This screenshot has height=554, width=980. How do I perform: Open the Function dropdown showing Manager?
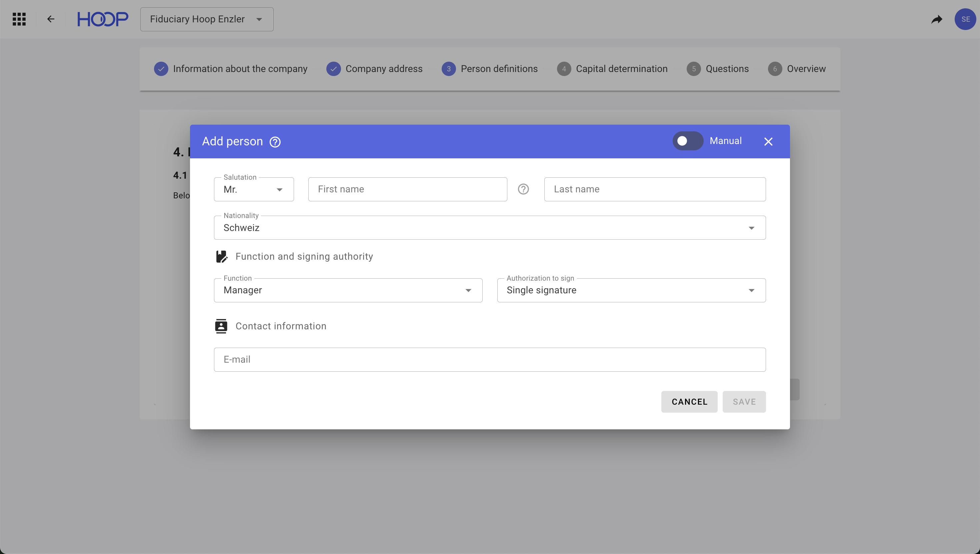coord(348,290)
